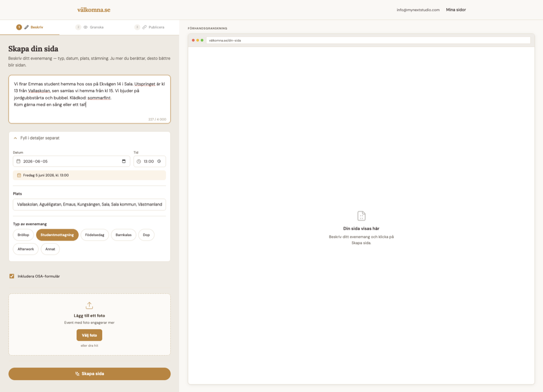Click the preview URL bar välkomna.se/din-sida
Viewport: 543px width, 392px height.
pos(368,40)
